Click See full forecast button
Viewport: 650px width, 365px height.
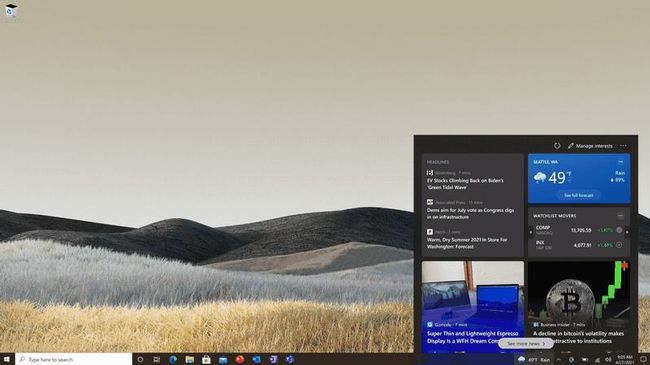click(578, 195)
